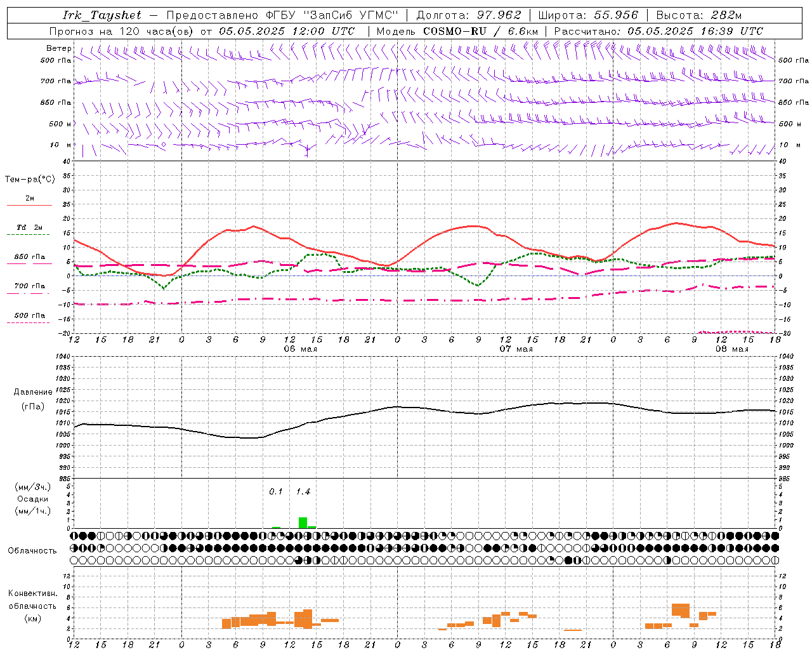
Task: Click the red line sample beneath 2м legend
Action: pos(29,206)
